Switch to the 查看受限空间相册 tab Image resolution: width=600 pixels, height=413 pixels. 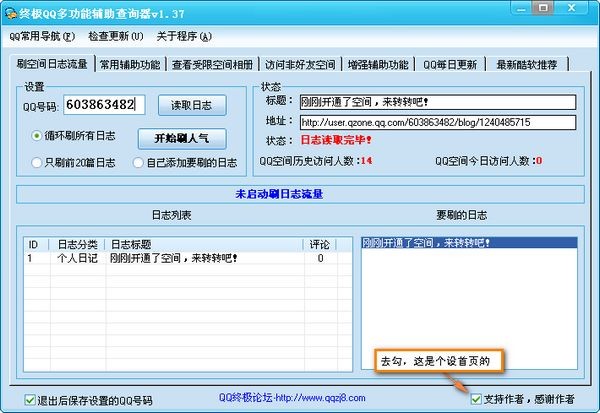tap(212, 65)
